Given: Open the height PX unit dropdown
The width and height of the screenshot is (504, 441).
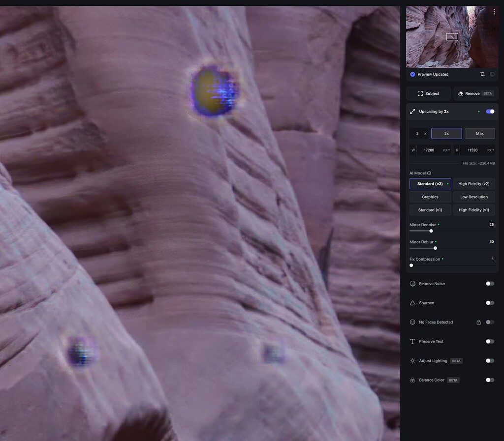Looking at the screenshot, I should pyautogui.click(x=491, y=150).
